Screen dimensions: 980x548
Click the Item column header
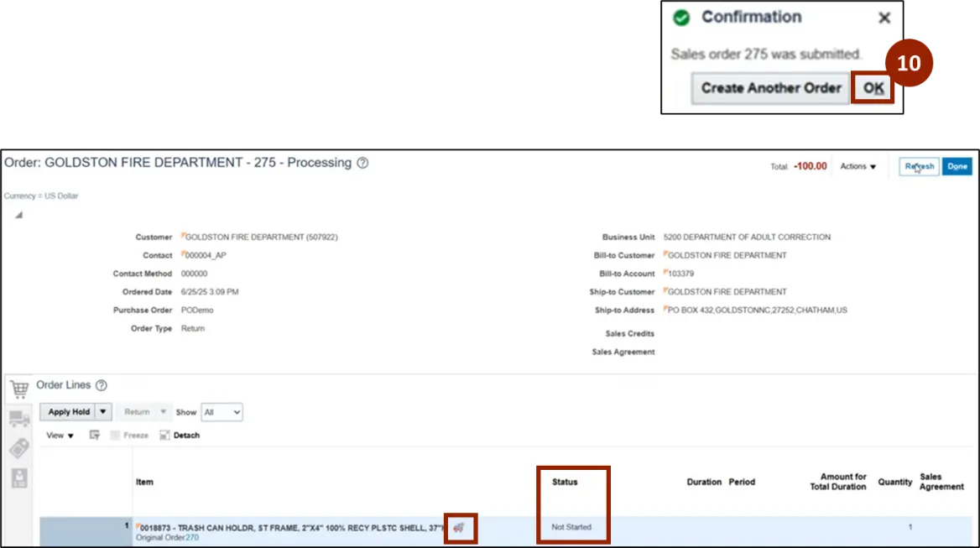(144, 482)
